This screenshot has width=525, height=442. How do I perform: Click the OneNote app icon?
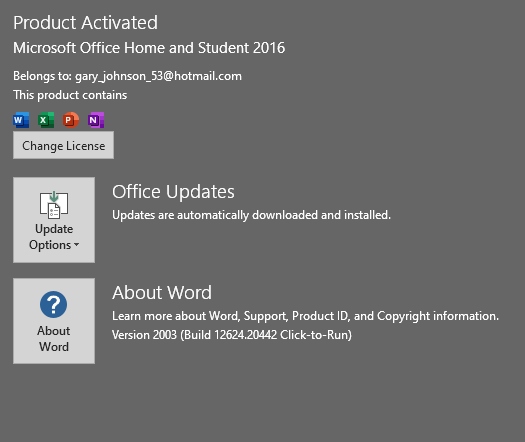pos(96,120)
